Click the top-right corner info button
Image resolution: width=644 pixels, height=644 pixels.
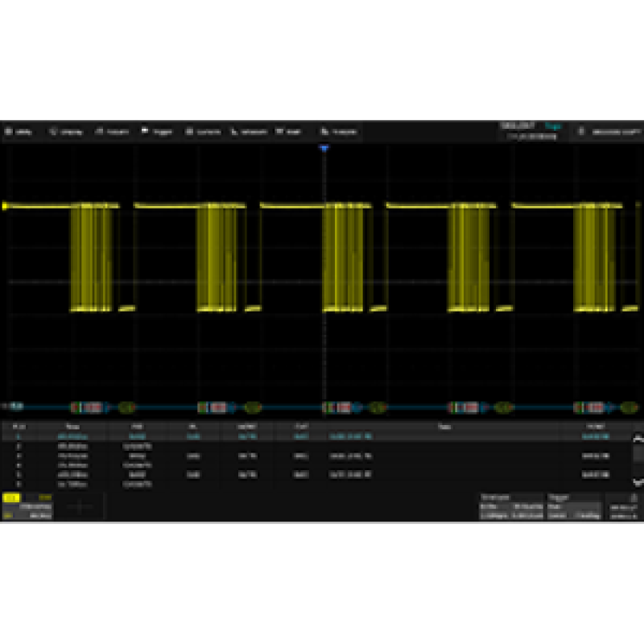pyautogui.click(x=609, y=131)
